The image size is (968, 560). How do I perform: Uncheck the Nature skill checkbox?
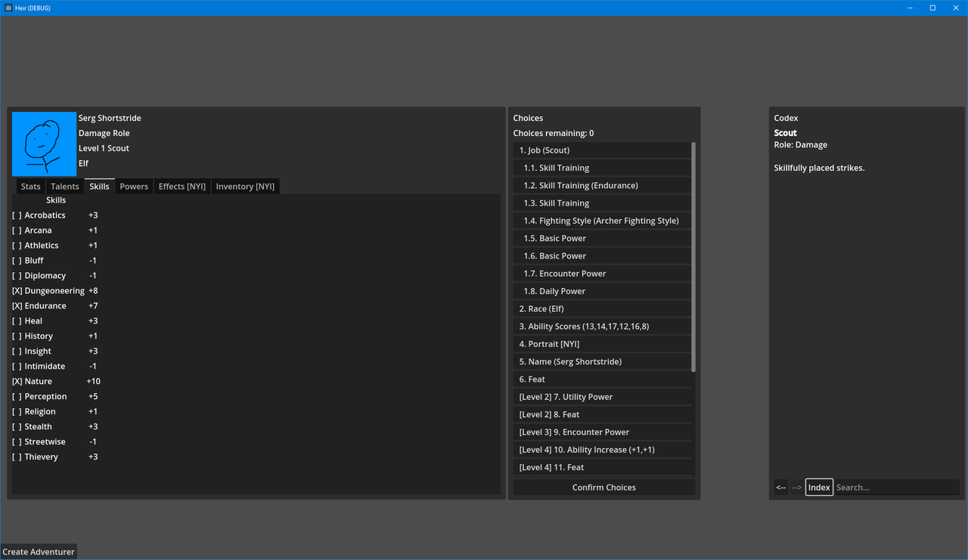pos(17,382)
